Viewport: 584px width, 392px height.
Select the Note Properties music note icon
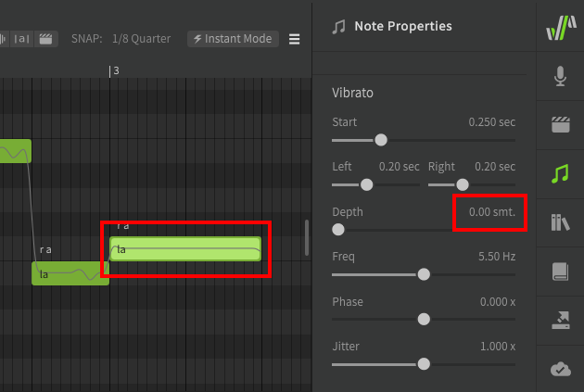(560, 173)
